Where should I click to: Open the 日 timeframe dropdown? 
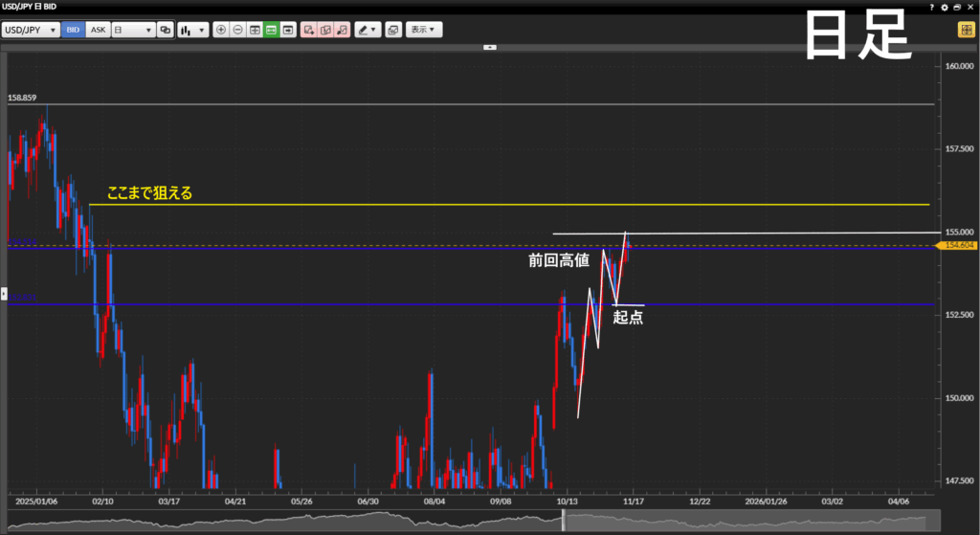click(x=133, y=30)
